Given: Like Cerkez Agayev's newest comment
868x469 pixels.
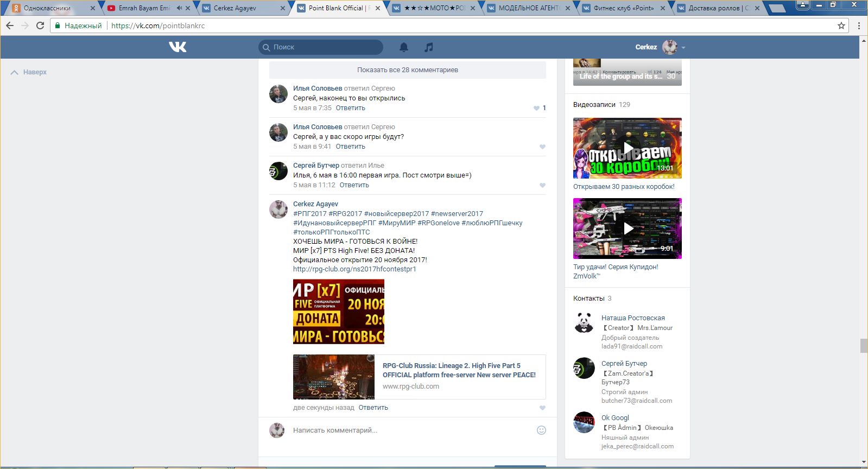Looking at the screenshot, I should pyautogui.click(x=542, y=408).
